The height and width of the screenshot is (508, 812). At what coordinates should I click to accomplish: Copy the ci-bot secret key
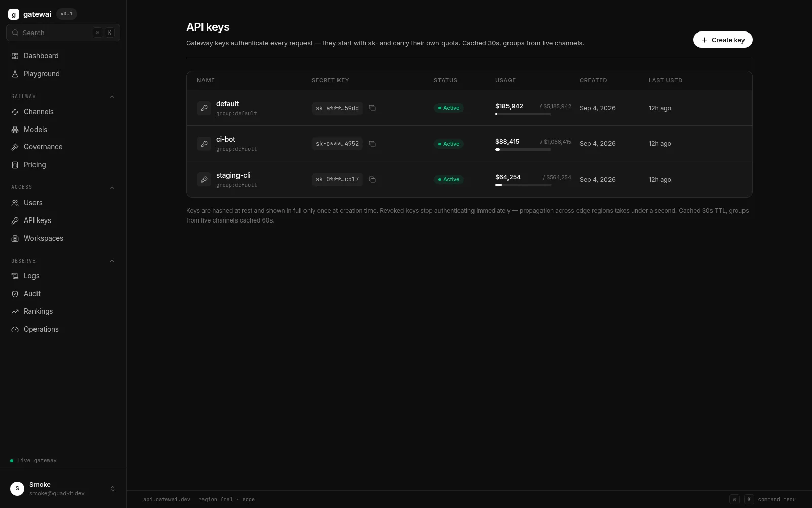[x=372, y=144]
